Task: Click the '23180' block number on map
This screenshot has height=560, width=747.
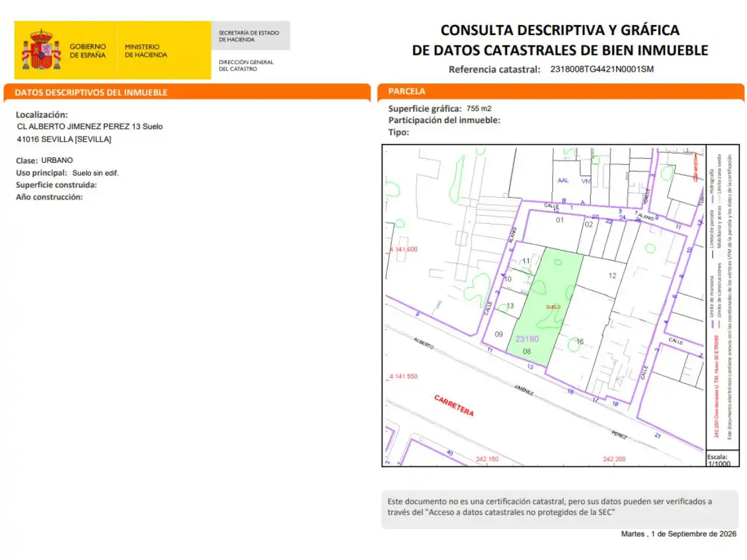Action: tap(527, 339)
